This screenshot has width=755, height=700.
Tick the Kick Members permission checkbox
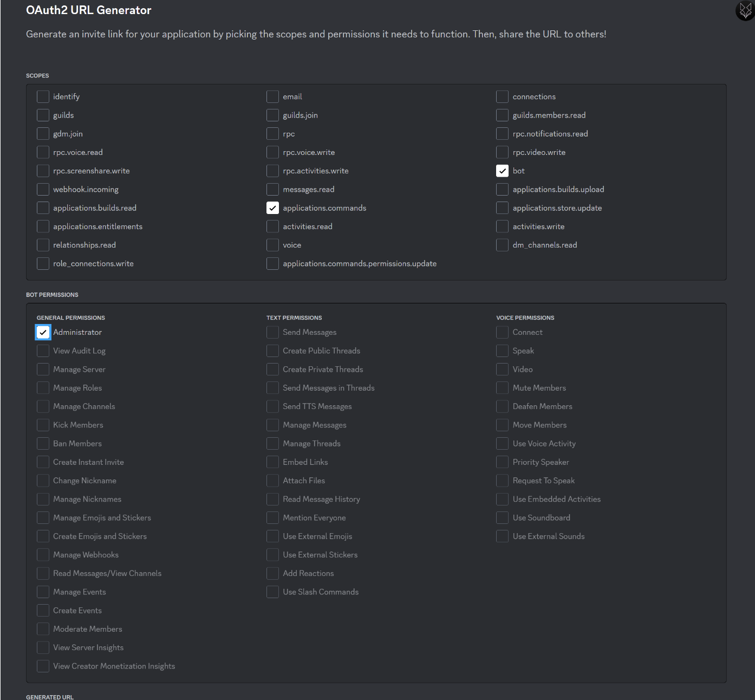(x=43, y=425)
